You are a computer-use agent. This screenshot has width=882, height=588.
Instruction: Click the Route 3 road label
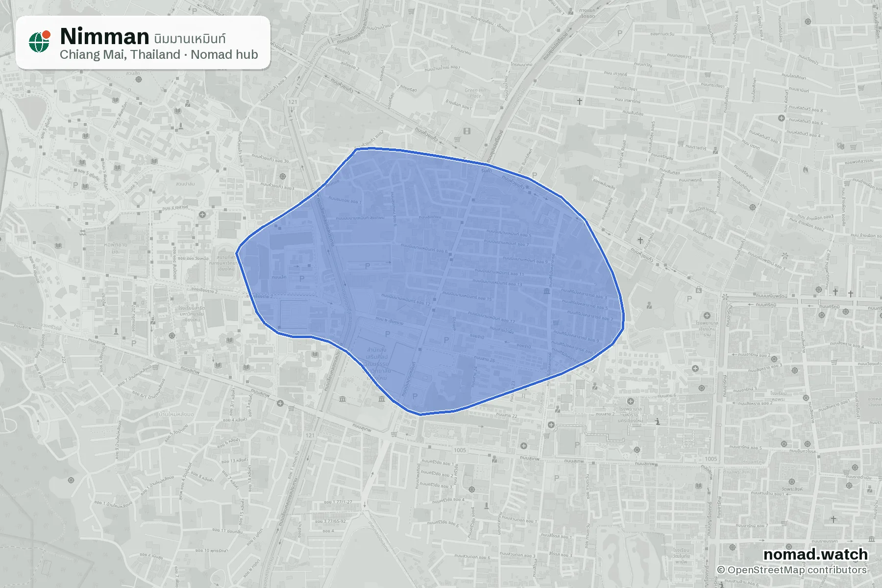click(131, 188)
